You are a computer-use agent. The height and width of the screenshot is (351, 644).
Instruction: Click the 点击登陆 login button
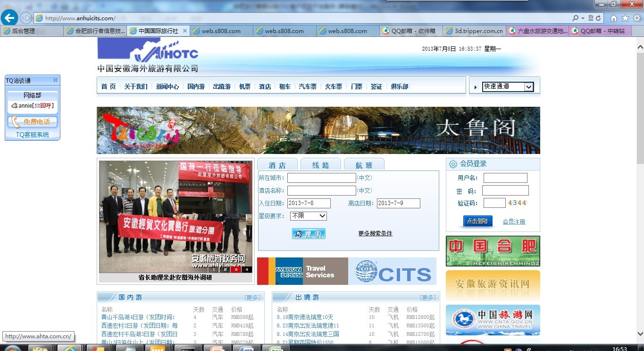point(477,221)
